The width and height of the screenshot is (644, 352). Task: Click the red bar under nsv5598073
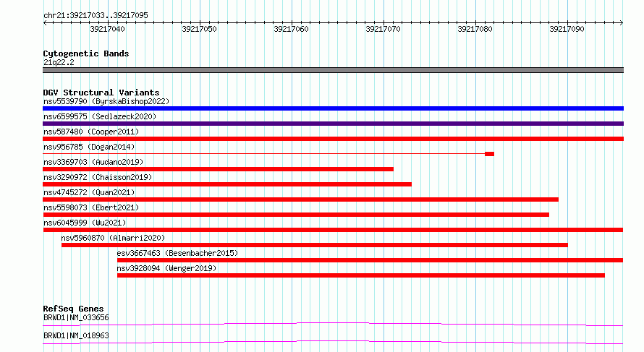(296, 215)
